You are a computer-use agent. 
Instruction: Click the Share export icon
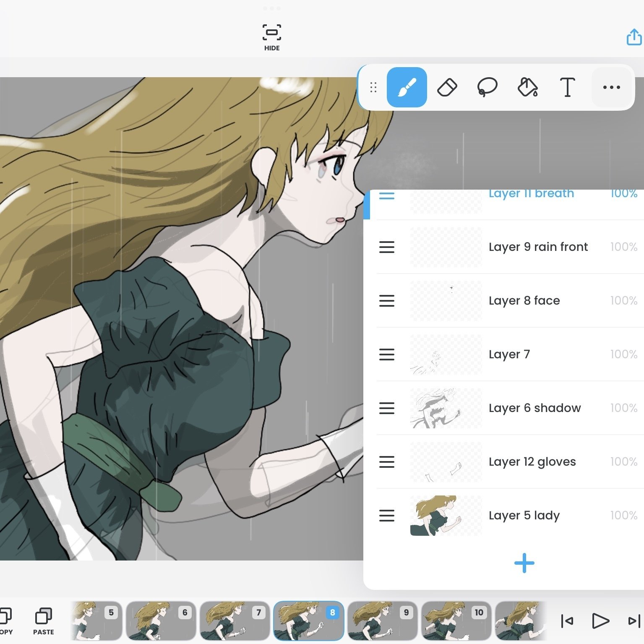coord(634,37)
